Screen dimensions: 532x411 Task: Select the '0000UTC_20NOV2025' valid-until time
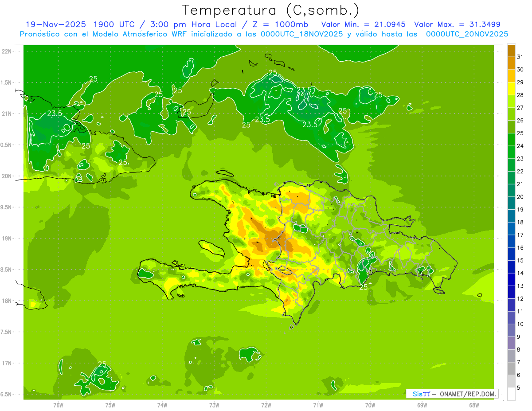[467, 34]
